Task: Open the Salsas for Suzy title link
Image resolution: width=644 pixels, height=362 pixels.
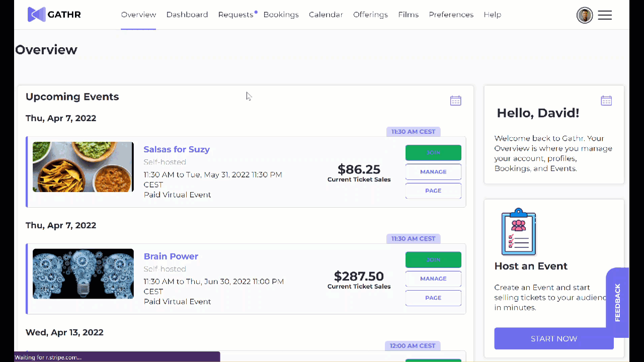Action: pyautogui.click(x=177, y=149)
